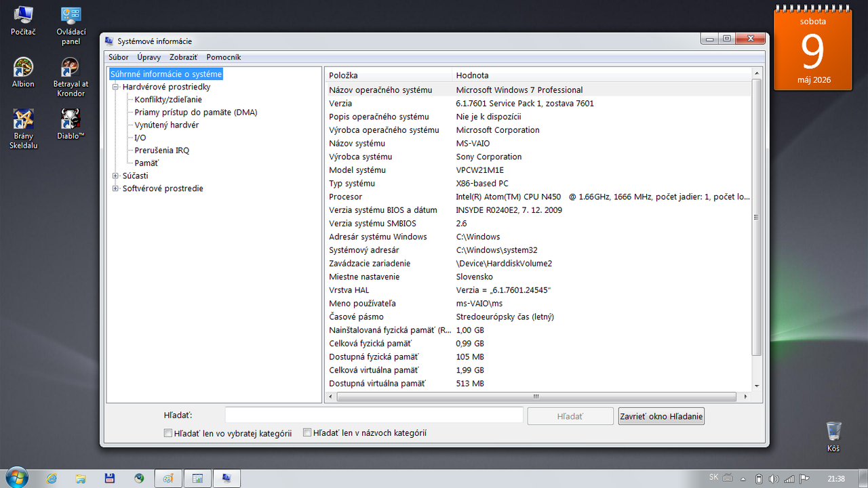Select the Vrstva HAL row
This screenshot has width=868, height=488.
(538, 290)
